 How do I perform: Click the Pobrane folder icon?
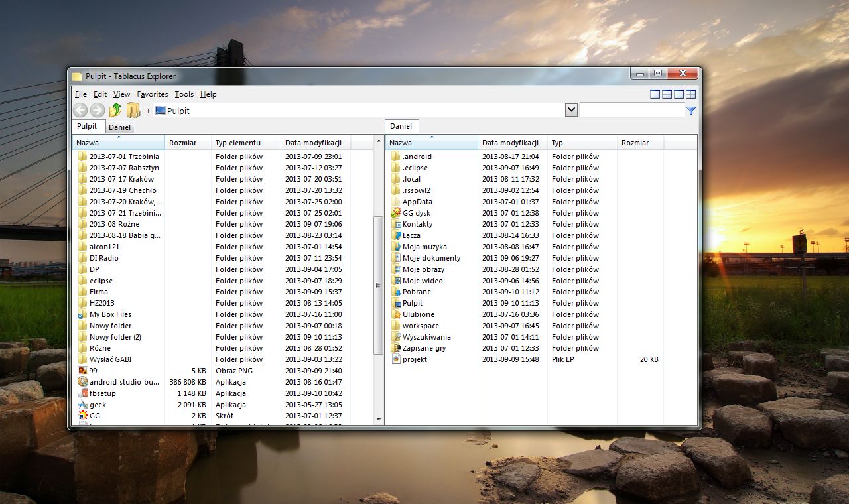point(396,292)
